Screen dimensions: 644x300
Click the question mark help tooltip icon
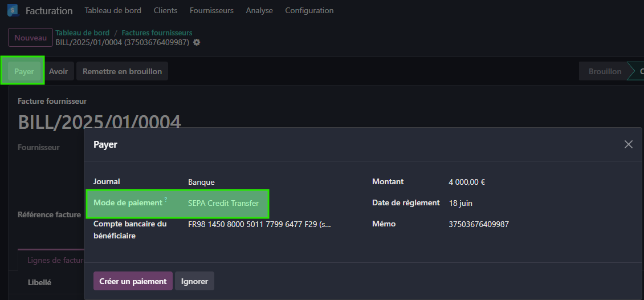click(x=166, y=199)
